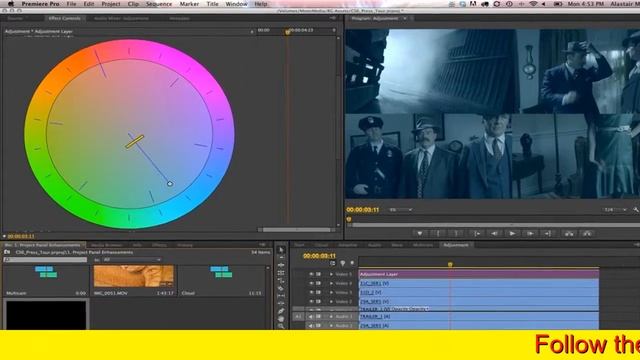Select the Rolling Edit tool
640x360 pixels.
[281, 273]
